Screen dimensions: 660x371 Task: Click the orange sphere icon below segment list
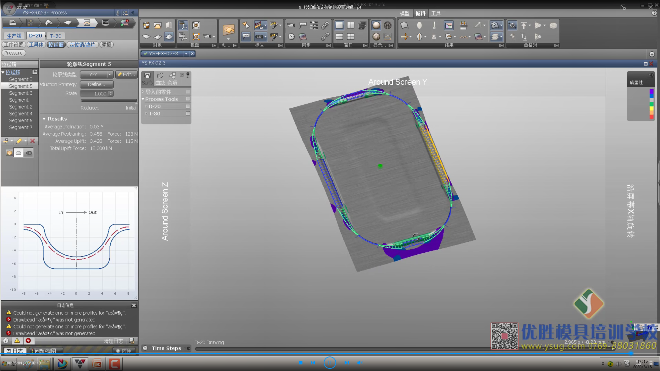coord(9,153)
